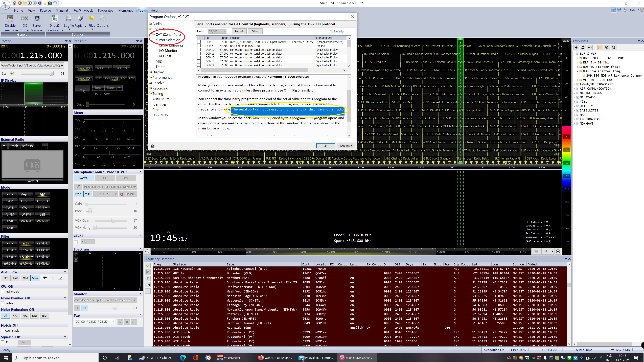Screen dimensions: 644x362
Task: Tick the Notch Auto enable checkbox
Action: tap(3, 330)
